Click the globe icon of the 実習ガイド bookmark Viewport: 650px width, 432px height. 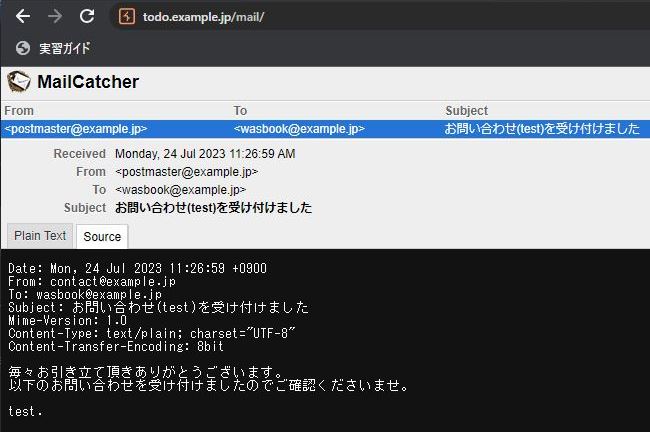[x=23, y=48]
